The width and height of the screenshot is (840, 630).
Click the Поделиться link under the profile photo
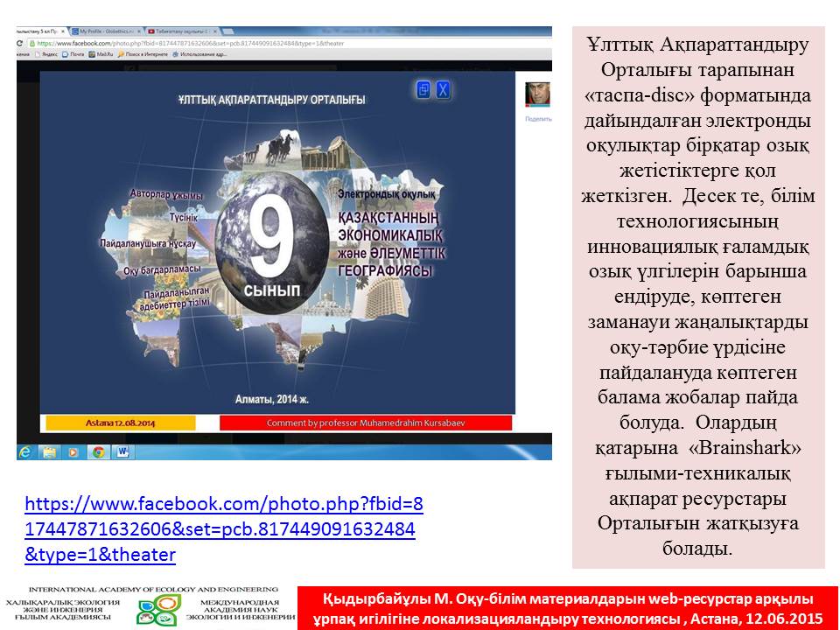538,119
